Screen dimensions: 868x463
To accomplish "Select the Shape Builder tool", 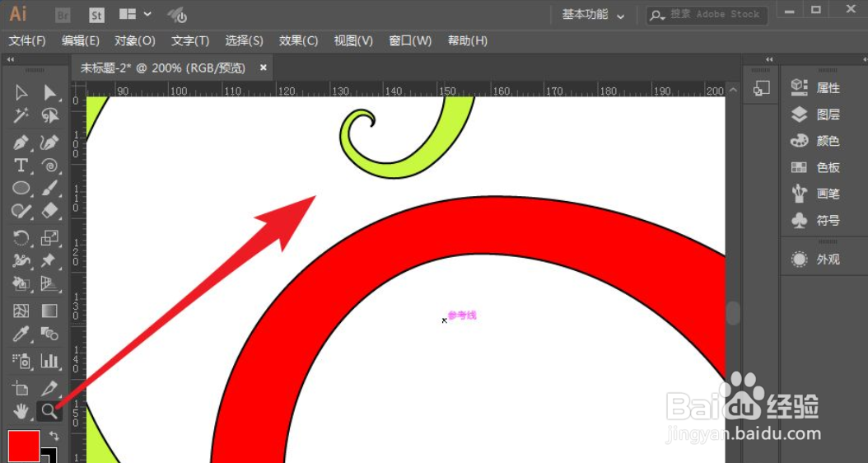I will pos(21,283).
